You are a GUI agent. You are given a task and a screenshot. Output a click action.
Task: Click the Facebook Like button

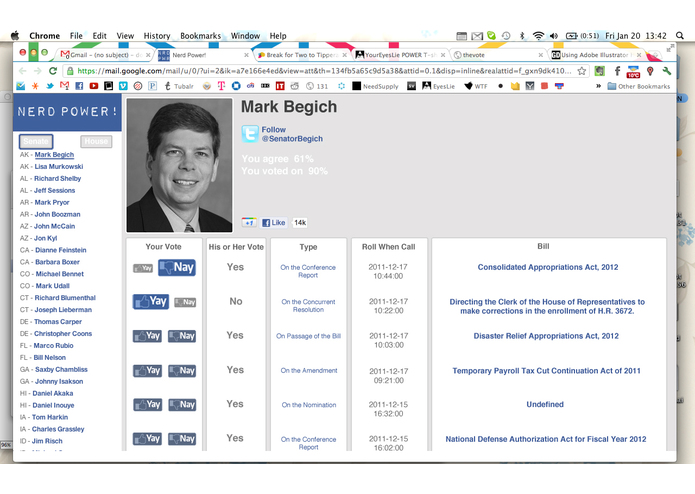click(274, 222)
